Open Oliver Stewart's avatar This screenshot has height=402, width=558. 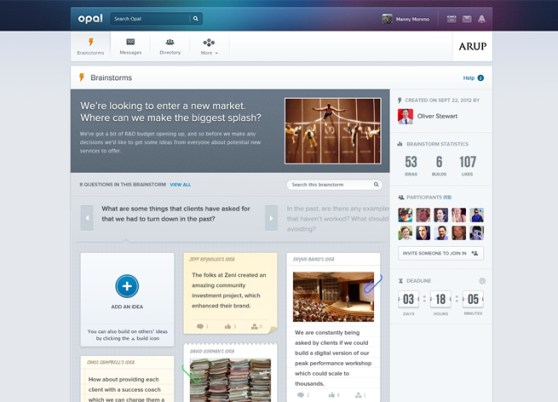point(405,116)
